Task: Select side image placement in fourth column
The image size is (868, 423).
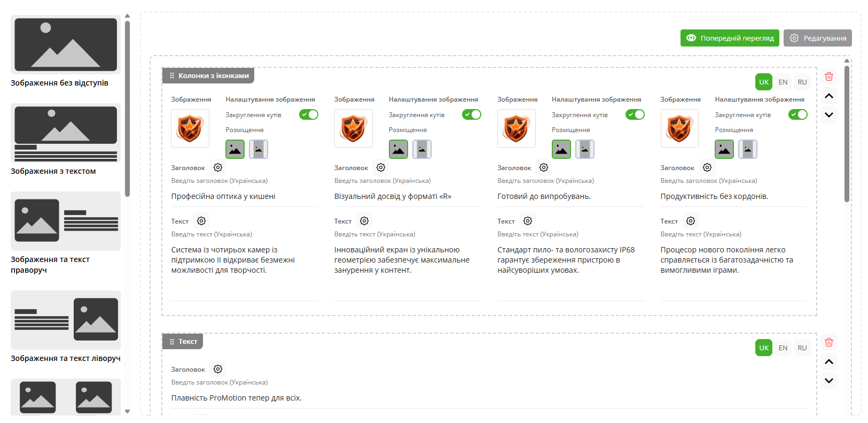Action: (748, 149)
